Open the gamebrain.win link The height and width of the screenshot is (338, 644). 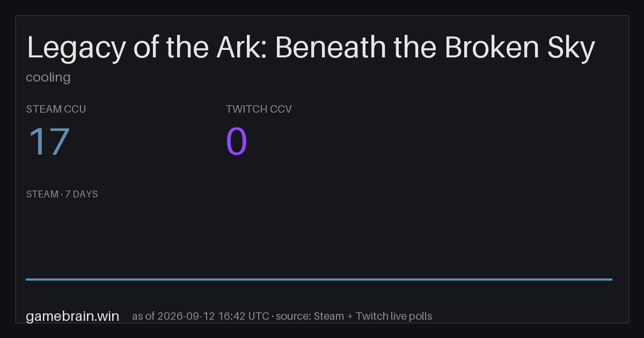tap(72, 316)
